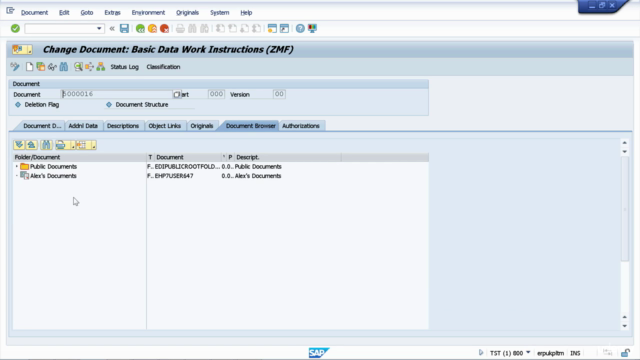Open the Extras menu
Image resolution: width=640 pixels, height=360 pixels.
[x=112, y=13]
